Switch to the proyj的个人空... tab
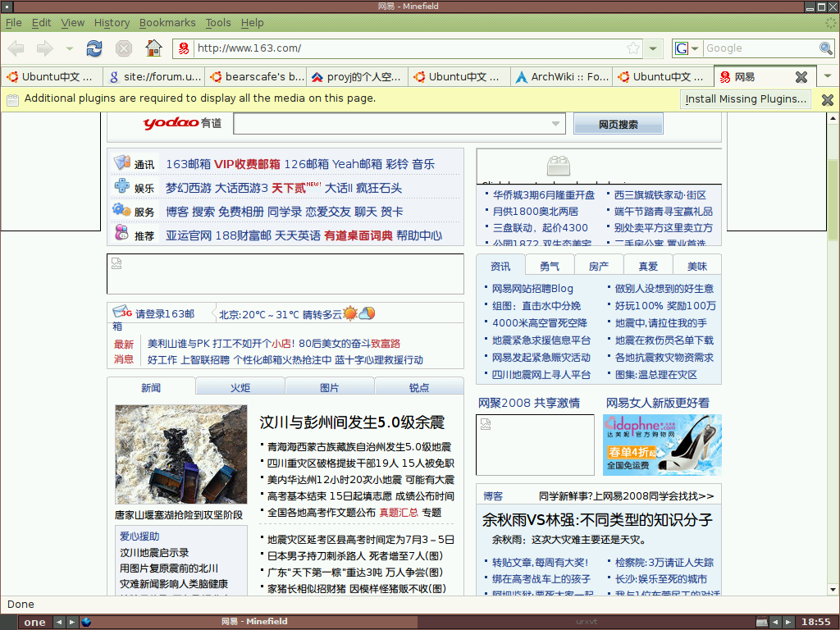840x630 pixels. [x=358, y=77]
